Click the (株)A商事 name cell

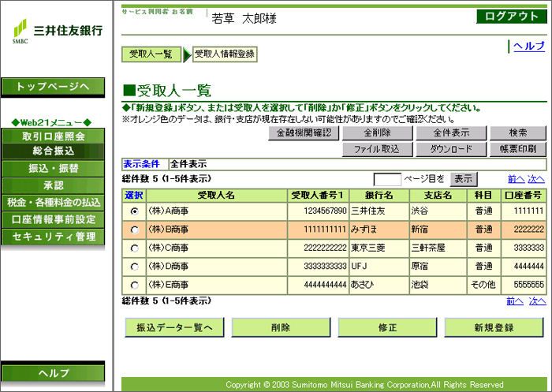[x=217, y=211]
